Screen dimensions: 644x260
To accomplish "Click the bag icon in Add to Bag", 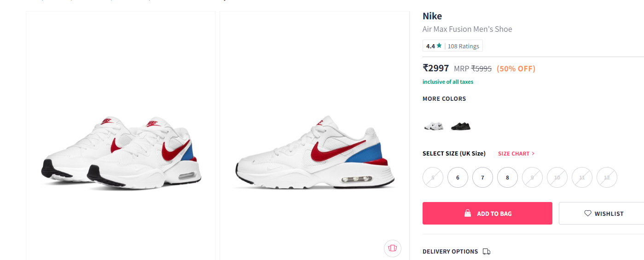I will click(468, 214).
